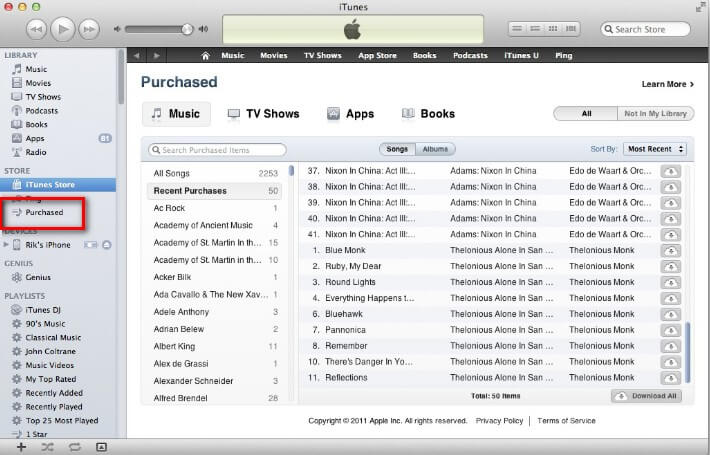Click the Search Purchased Items field
Viewport: 710px width, 455px height.
point(217,150)
